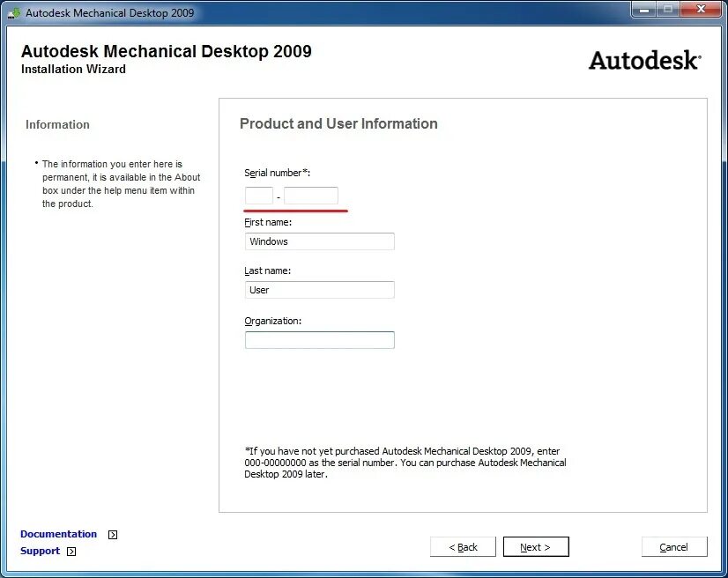The image size is (728, 578).
Task: Click the Autodesk logo
Action: coord(645,60)
